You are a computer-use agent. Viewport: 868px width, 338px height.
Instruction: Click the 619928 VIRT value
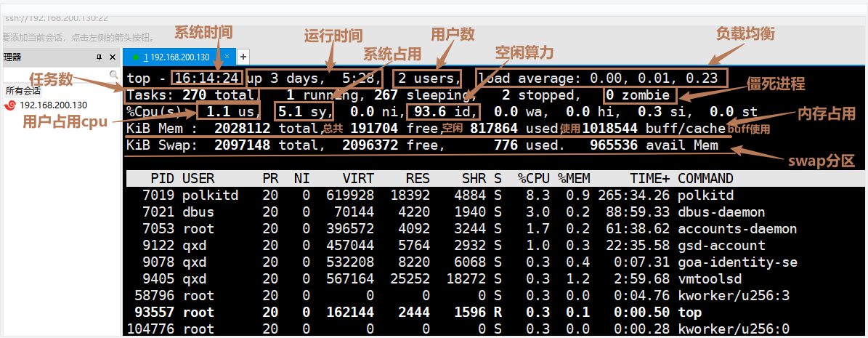pos(350,196)
